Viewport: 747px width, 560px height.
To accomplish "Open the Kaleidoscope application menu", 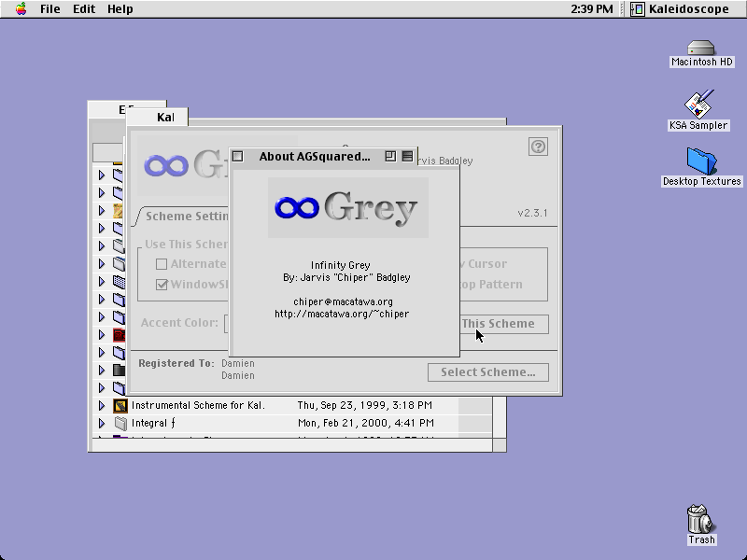I will 681,9.
